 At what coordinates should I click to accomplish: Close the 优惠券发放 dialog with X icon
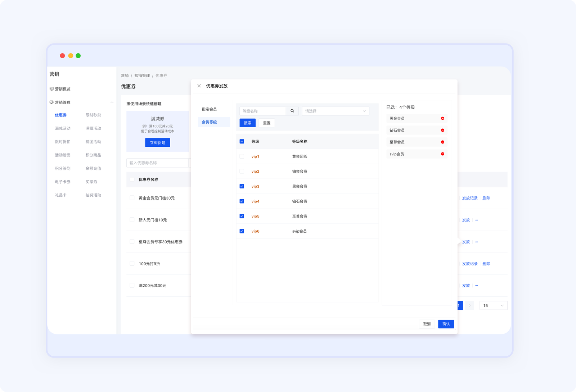(x=199, y=86)
